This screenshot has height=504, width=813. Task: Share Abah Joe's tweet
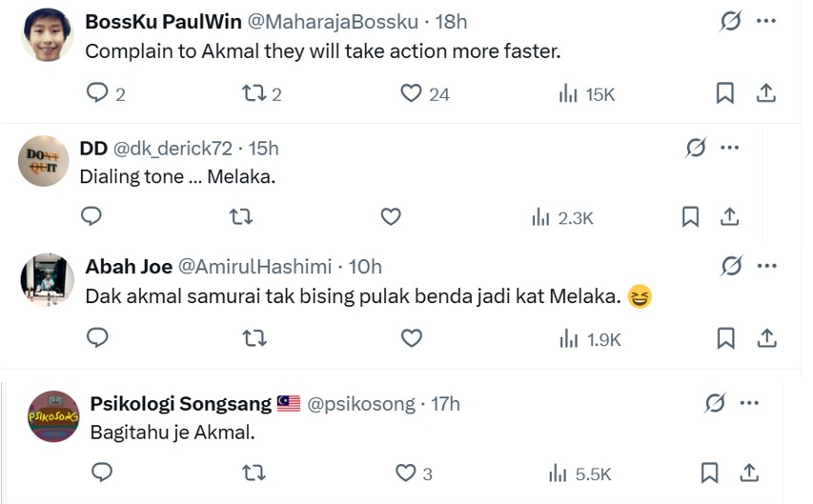coord(765,338)
